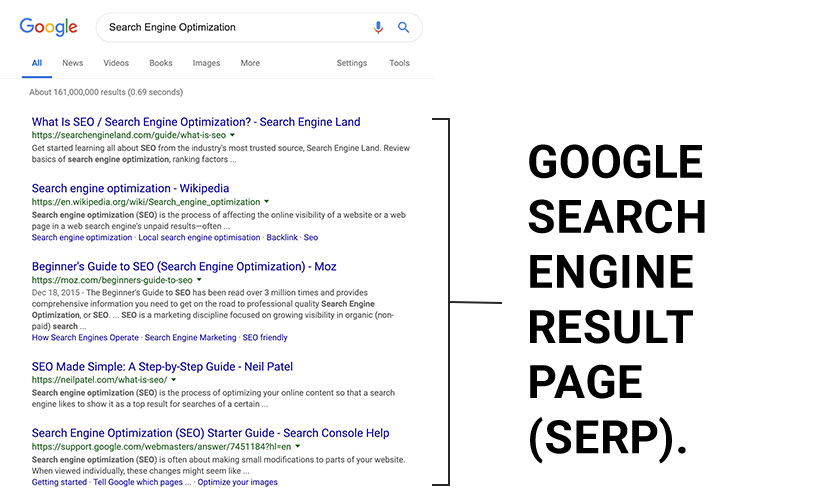The image size is (830, 500).
Task: Follow the Backlink sublink under Wikipedia
Action: click(x=282, y=238)
